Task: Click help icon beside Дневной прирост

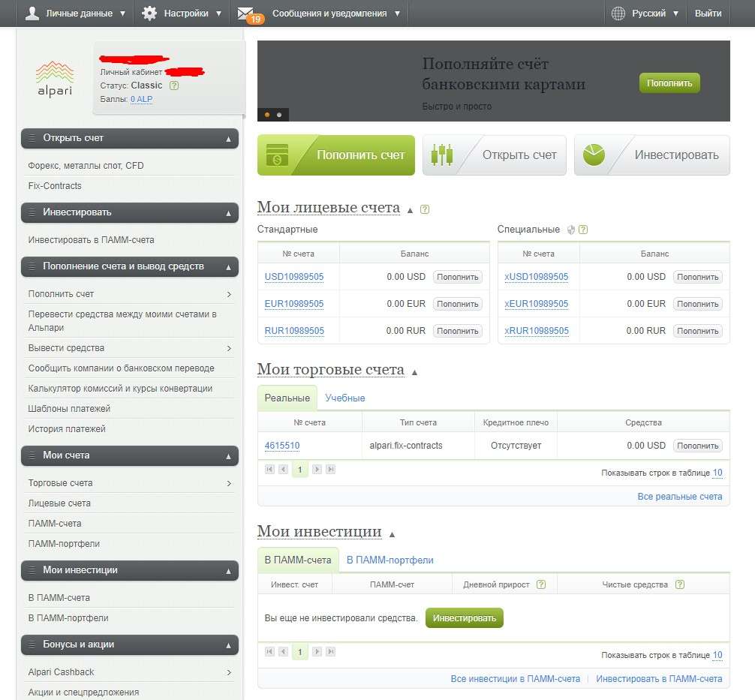Action: pos(541,584)
